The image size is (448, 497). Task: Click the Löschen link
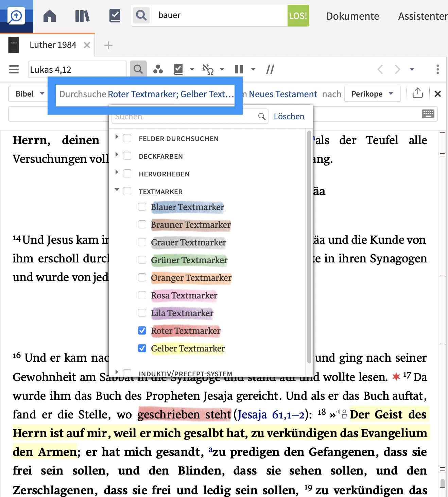pyautogui.click(x=289, y=116)
